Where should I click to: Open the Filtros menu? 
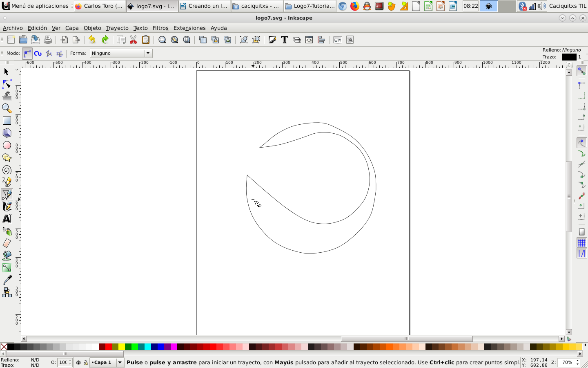(x=160, y=28)
